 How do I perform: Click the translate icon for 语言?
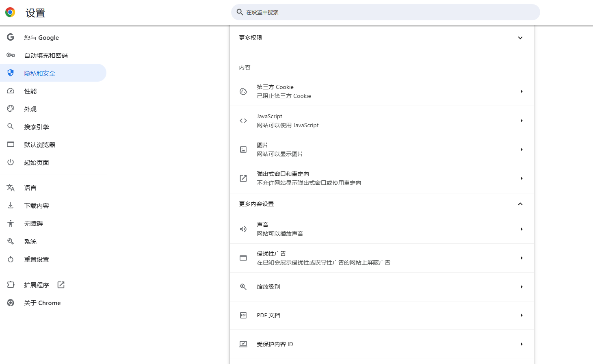coord(11,188)
